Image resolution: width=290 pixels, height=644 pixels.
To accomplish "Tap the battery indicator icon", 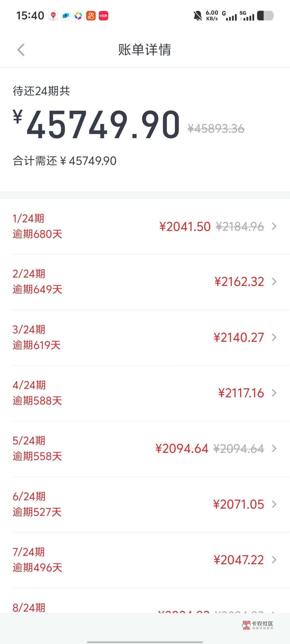I will (x=265, y=16).
